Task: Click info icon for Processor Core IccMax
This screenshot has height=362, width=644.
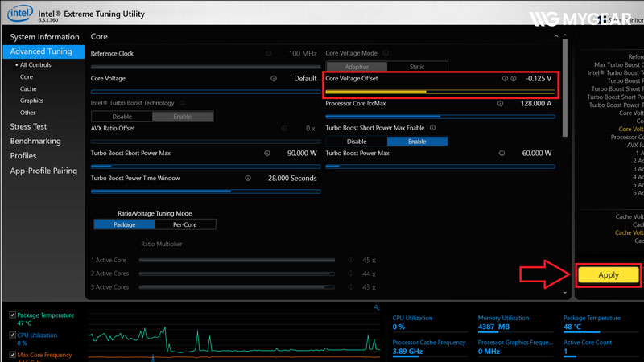Action: pyautogui.click(x=500, y=104)
